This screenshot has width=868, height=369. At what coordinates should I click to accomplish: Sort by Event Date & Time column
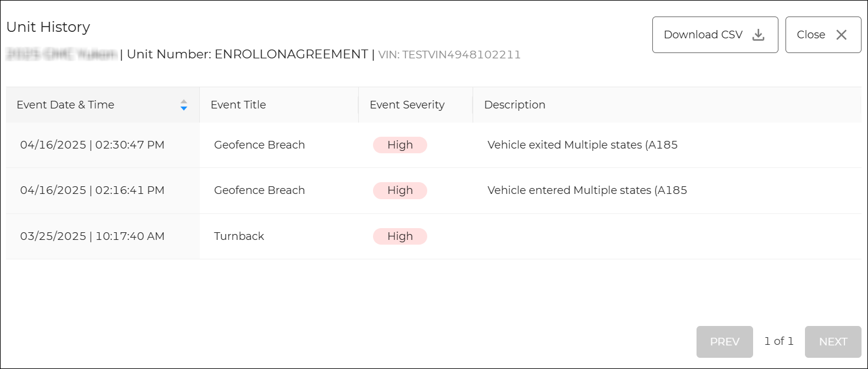pyautogui.click(x=65, y=105)
